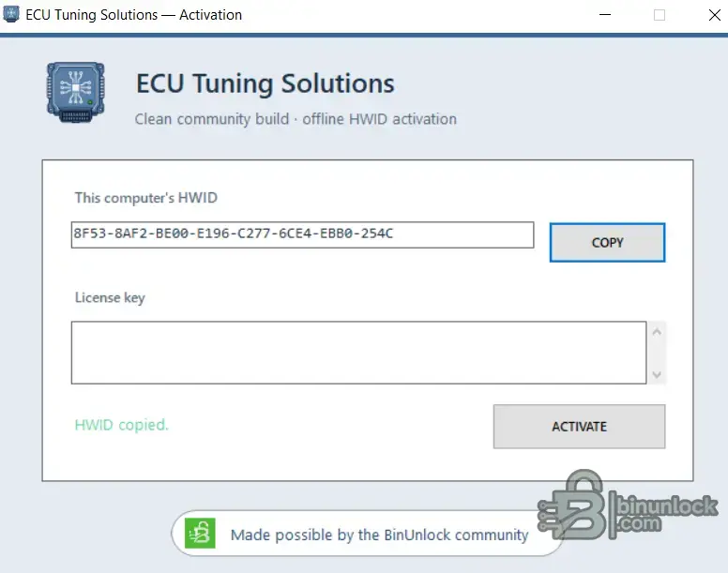
Task: Click the 'This computer's HWID' label
Action: [x=145, y=198]
